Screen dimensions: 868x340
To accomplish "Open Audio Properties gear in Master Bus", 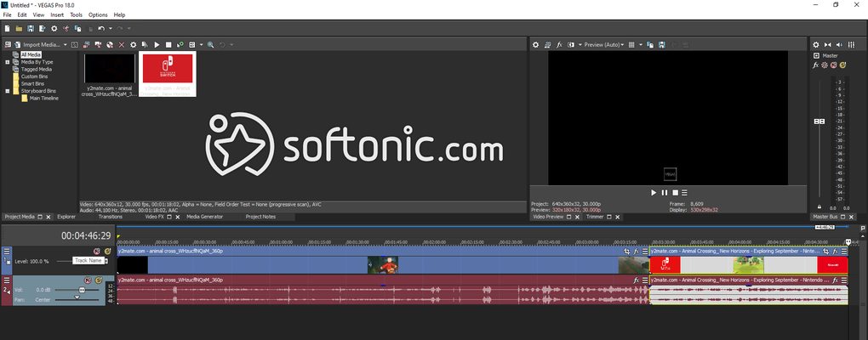I will click(815, 45).
